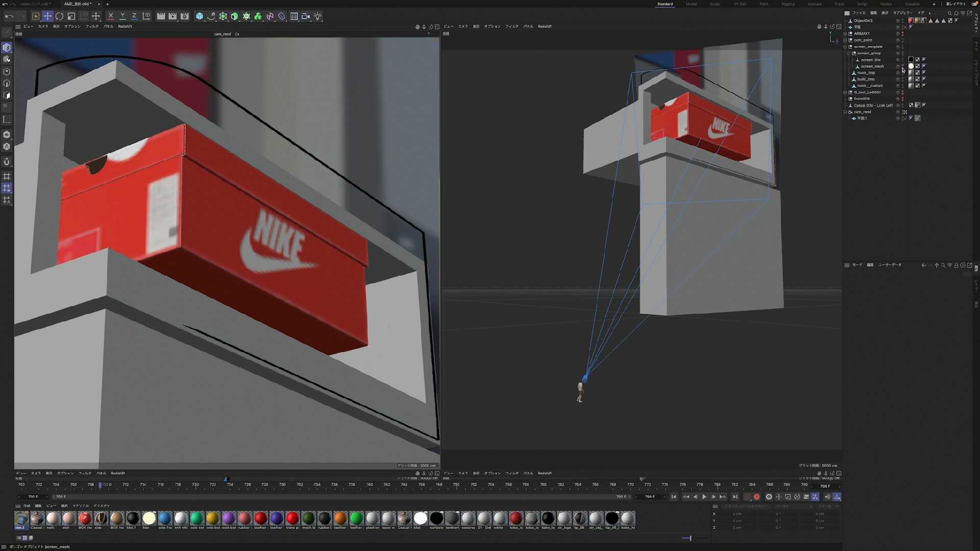Add a light object from toolbar

pyautogui.click(x=318, y=16)
